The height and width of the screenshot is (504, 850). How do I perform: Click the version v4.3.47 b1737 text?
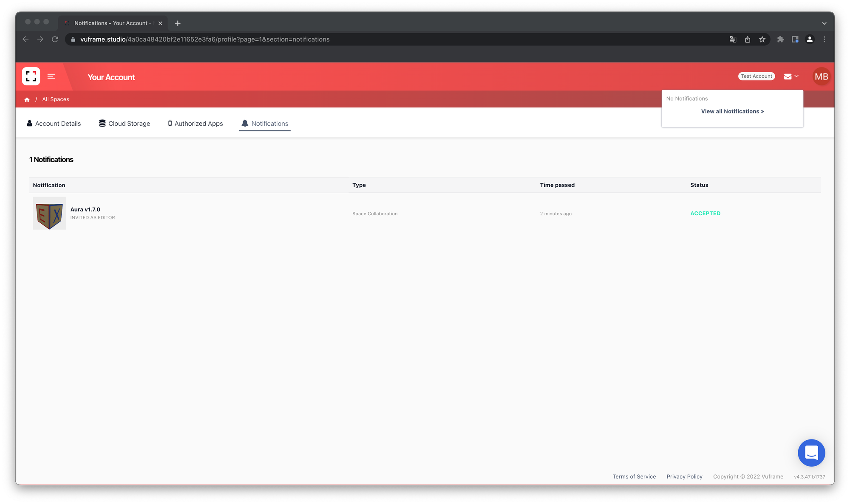tap(810, 477)
